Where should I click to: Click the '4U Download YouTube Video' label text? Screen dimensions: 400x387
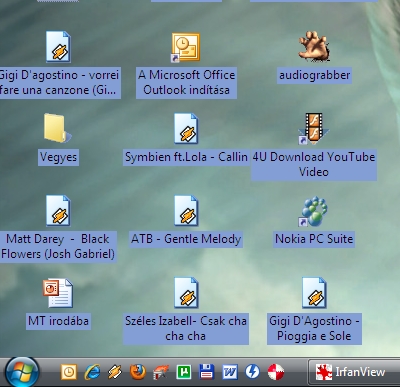314,165
